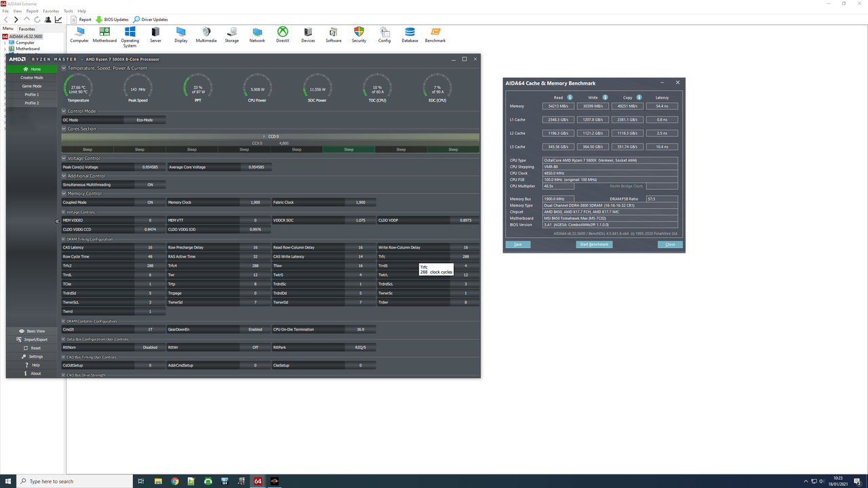Open the DirectX category icon in AIDA64
Viewport: 868px width, 488px height.
[x=283, y=35]
